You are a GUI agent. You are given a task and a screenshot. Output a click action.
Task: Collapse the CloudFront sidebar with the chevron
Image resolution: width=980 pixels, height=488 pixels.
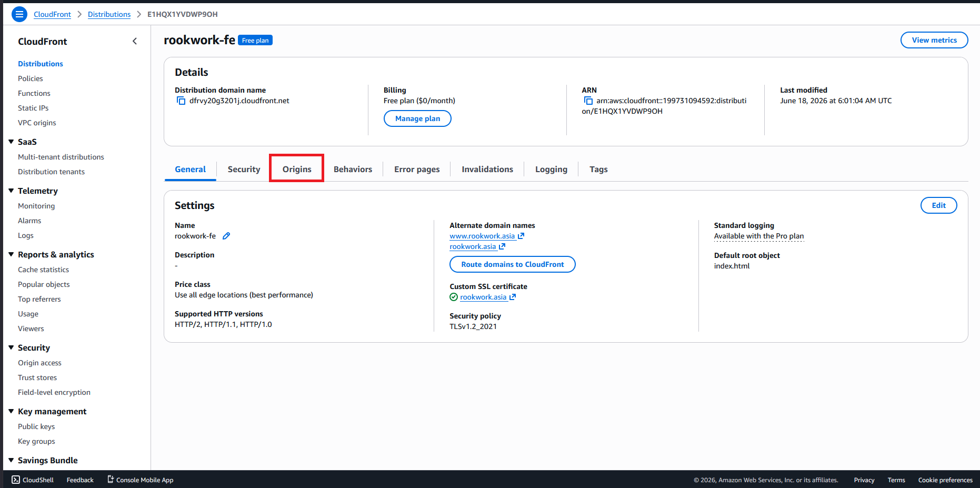pyautogui.click(x=135, y=41)
